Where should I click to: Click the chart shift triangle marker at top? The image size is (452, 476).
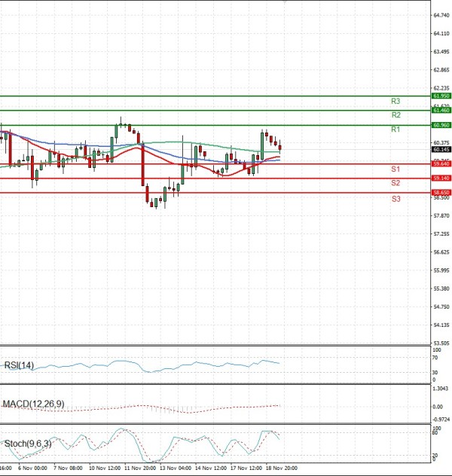[x=284, y=2]
